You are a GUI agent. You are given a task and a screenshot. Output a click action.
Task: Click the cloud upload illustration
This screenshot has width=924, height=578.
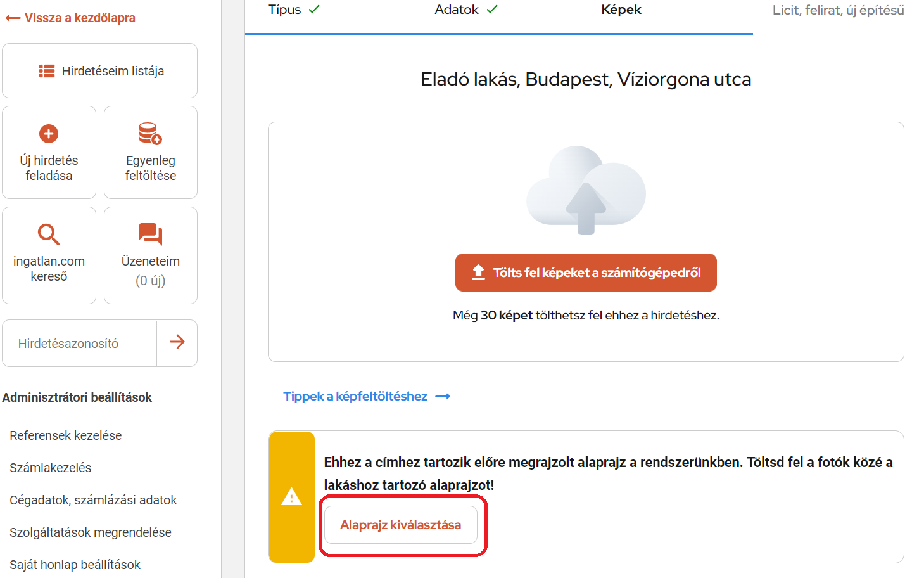586,190
